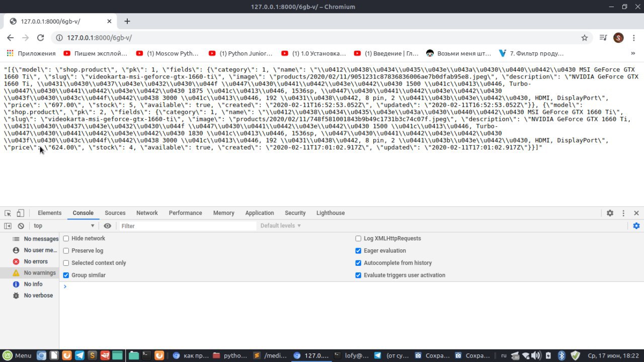Bookmark this page with the star icon

[584, 38]
